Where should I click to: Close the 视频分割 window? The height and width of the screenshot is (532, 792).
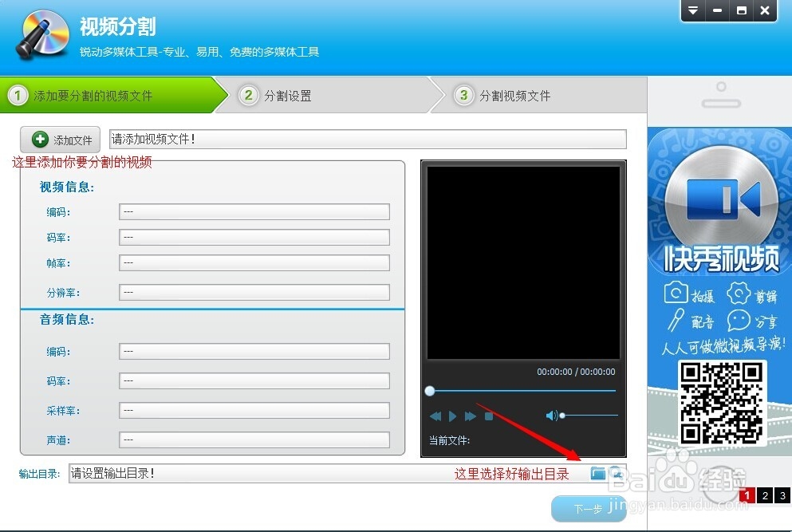tap(765, 10)
